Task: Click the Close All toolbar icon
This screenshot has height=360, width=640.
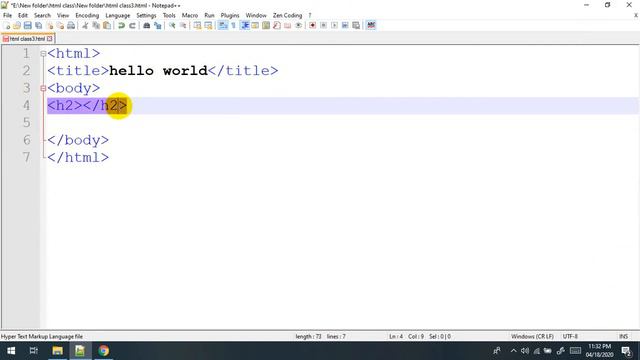Action: (60, 25)
